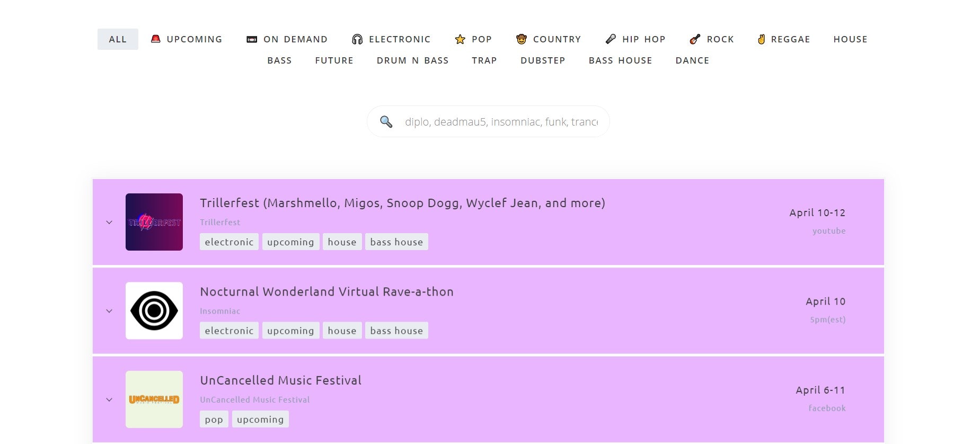Filter by DANCE genre
Image resolution: width=980 pixels, height=444 pixels.
pyautogui.click(x=692, y=60)
